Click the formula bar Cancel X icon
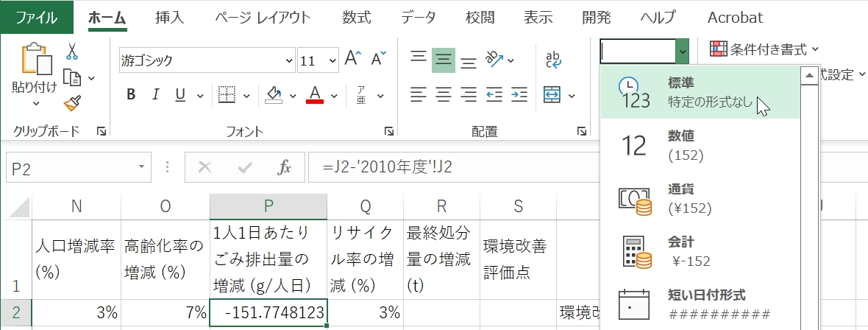 tap(204, 167)
